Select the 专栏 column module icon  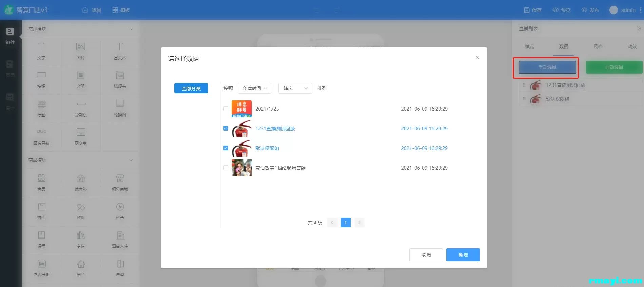click(x=81, y=235)
